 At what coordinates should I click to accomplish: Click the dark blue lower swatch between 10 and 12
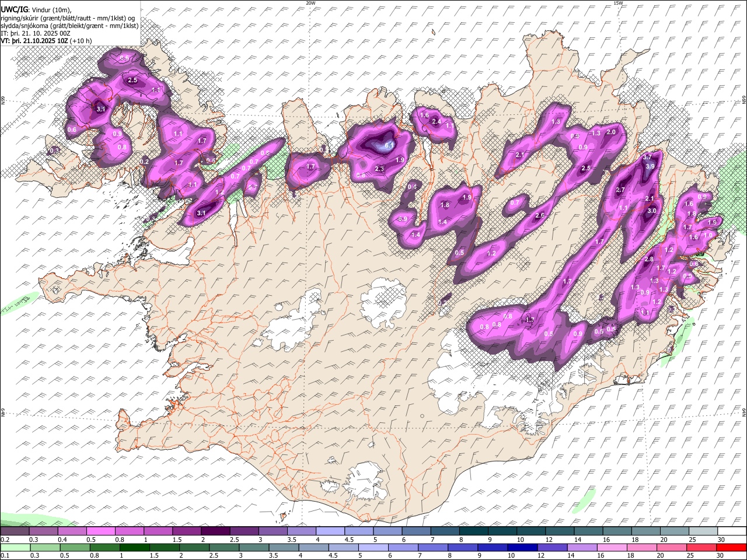[x=523, y=547]
